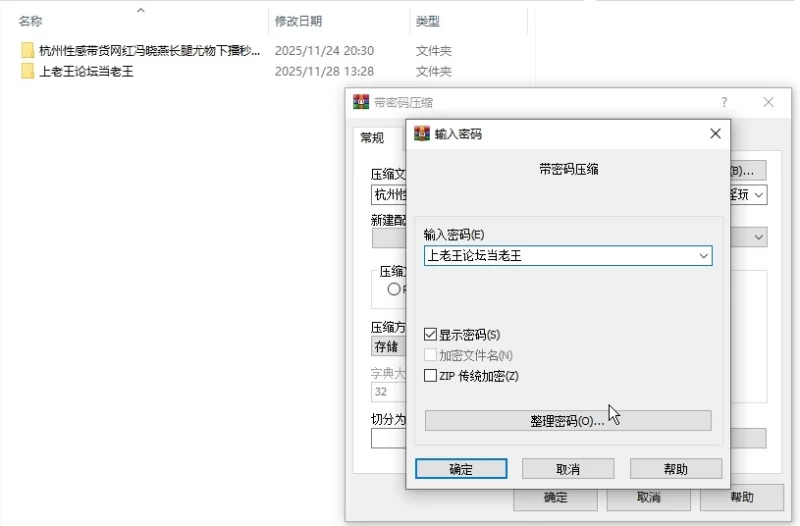
Task: Click the date 2025/11/24 20:30
Action: [324, 51]
